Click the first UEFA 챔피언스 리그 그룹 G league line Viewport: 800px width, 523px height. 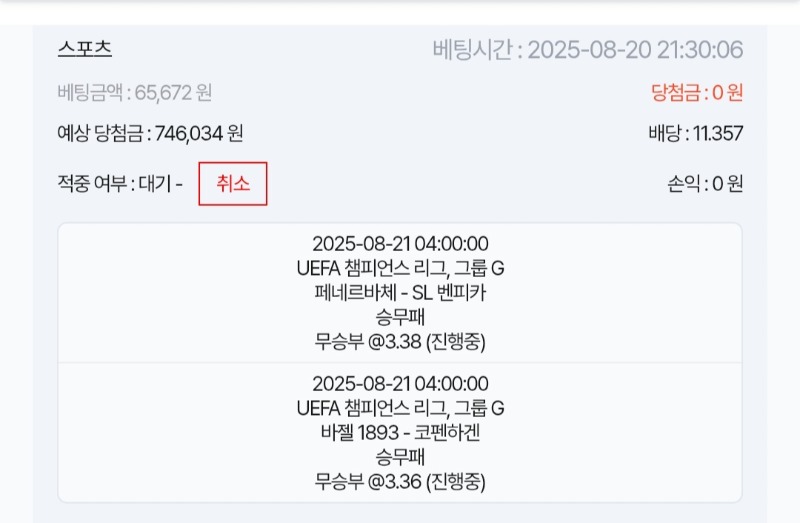[x=400, y=268]
